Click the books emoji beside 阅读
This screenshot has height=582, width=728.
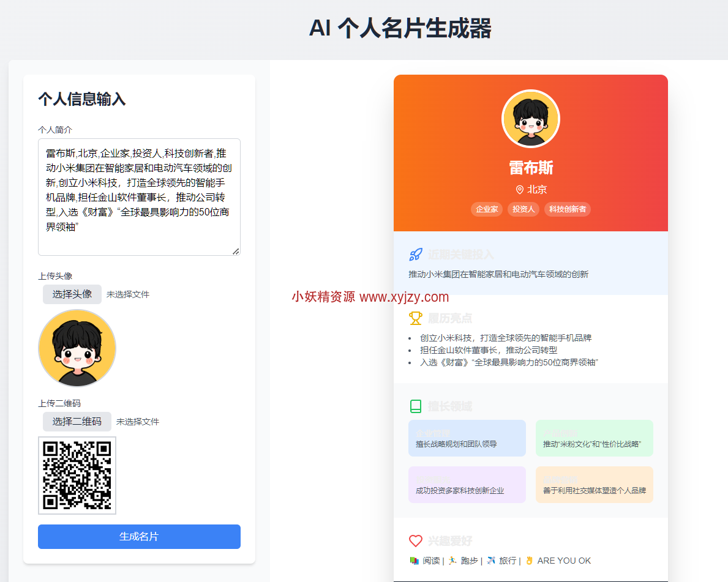414,561
